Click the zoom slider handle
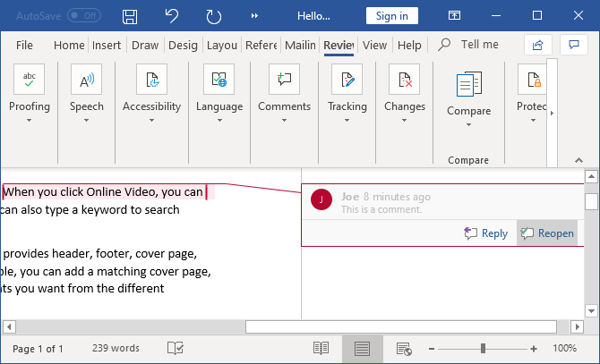 pyautogui.click(x=483, y=348)
